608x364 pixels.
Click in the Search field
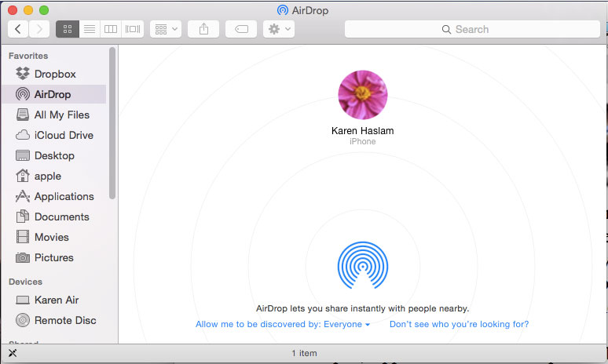click(x=472, y=29)
